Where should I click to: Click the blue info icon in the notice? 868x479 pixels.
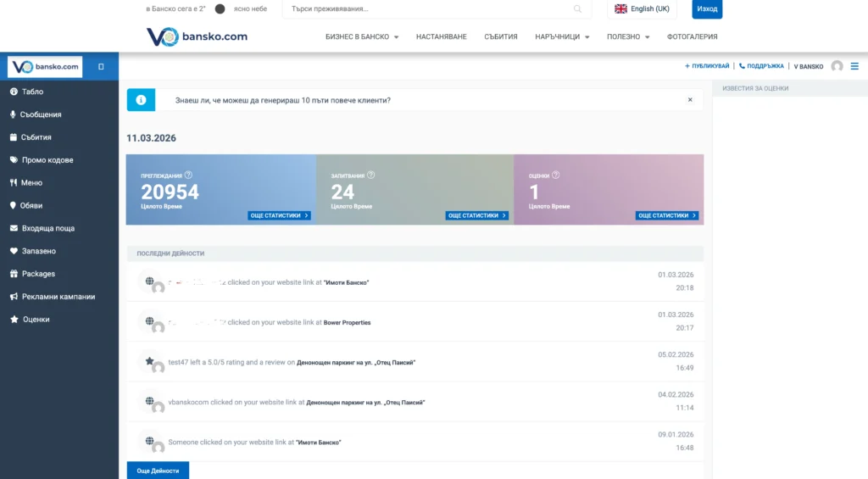pyautogui.click(x=141, y=100)
